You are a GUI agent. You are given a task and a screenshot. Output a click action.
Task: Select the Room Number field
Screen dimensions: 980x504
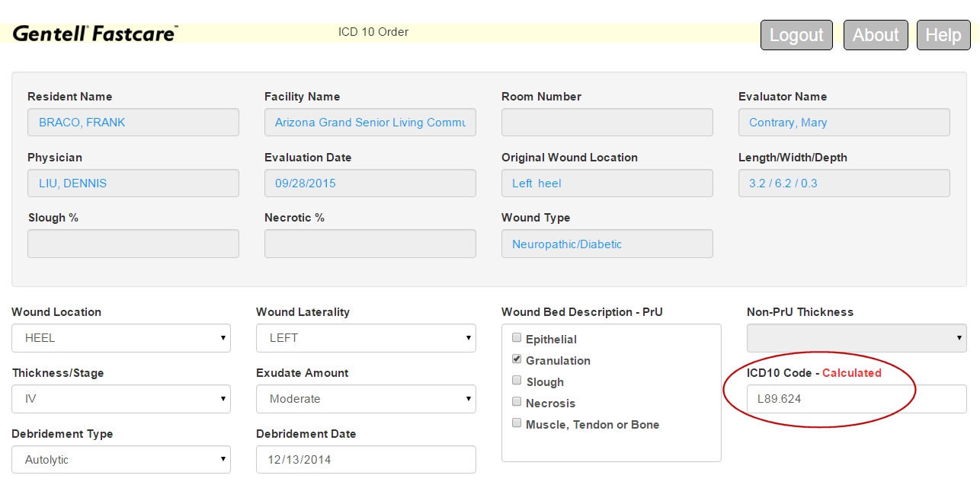coord(607,122)
